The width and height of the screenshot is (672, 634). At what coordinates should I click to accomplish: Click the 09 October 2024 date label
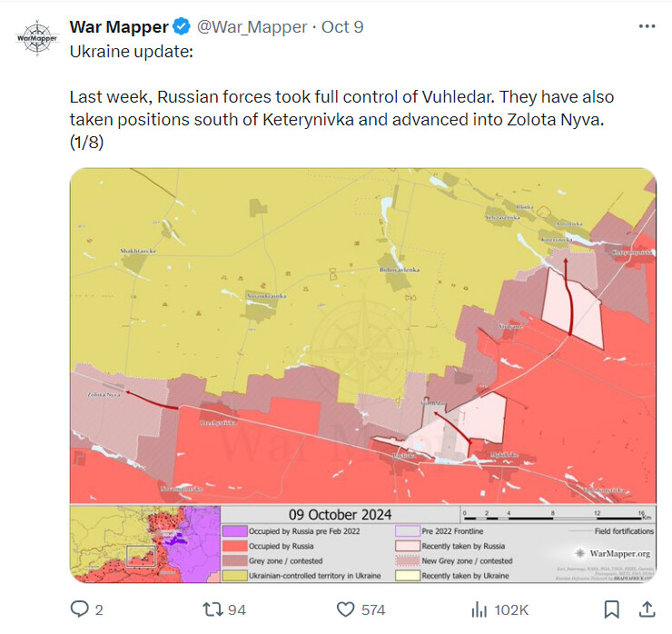[340, 514]
